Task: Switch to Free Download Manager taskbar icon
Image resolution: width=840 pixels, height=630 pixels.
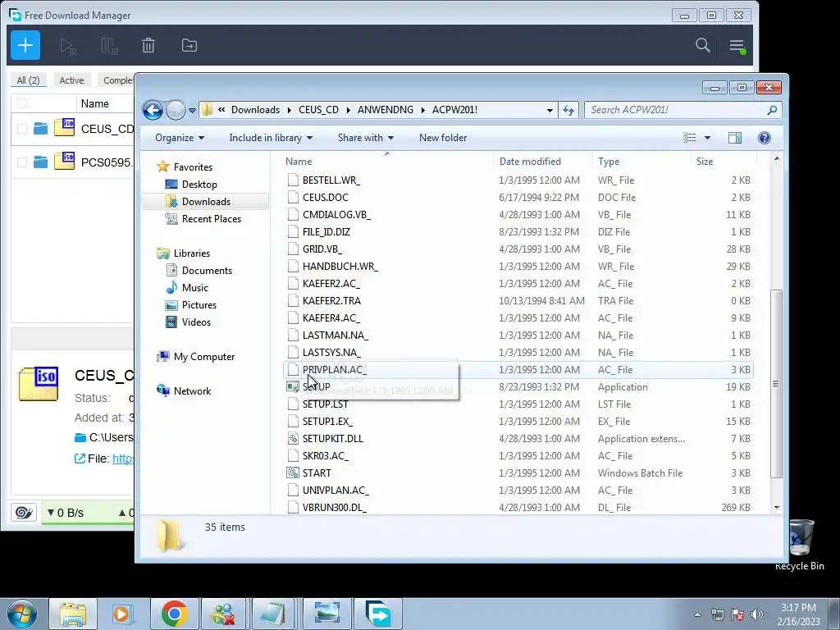Action: tap(378, 614)
